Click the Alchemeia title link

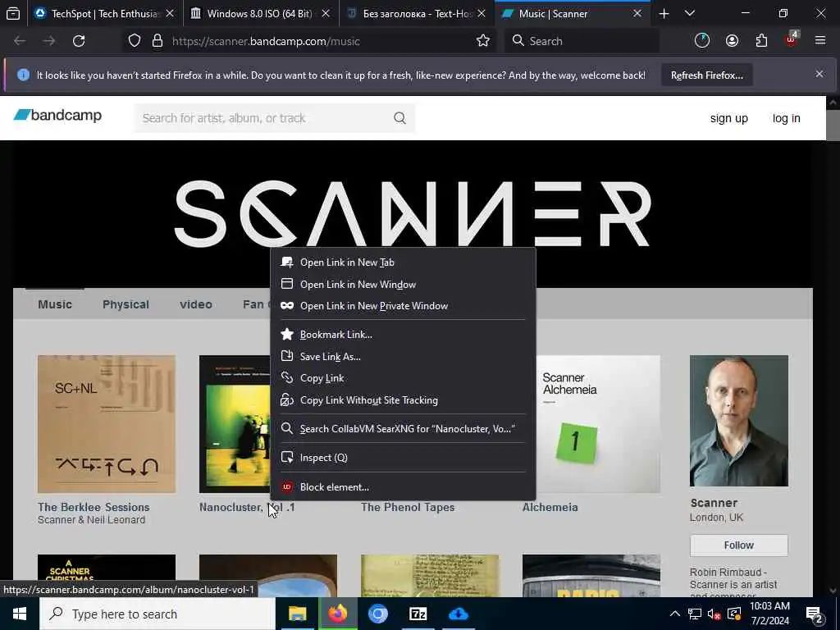point(550,507)
